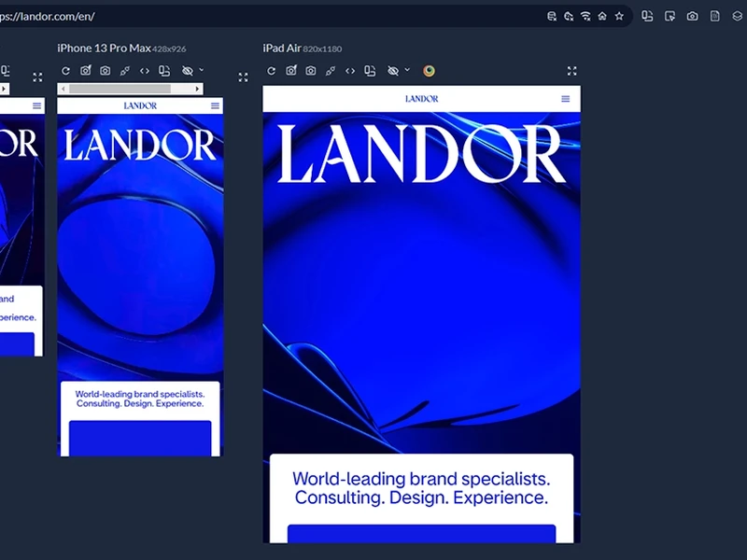The width and height of the screenshot is (747, 560).
Task: Rotate the iPhone 13 Pro Max device
Action: tap(164, 71)
